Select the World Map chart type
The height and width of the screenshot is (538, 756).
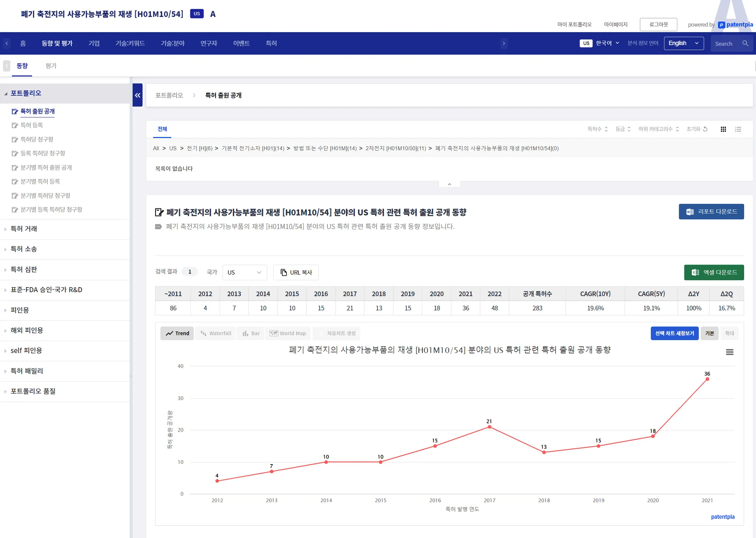pyautogui.click(x=288, y=333)
